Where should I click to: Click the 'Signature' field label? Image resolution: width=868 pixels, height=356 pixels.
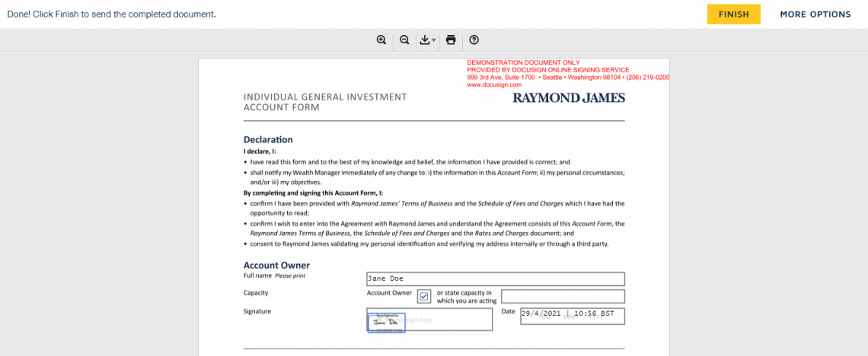(257, 312)
